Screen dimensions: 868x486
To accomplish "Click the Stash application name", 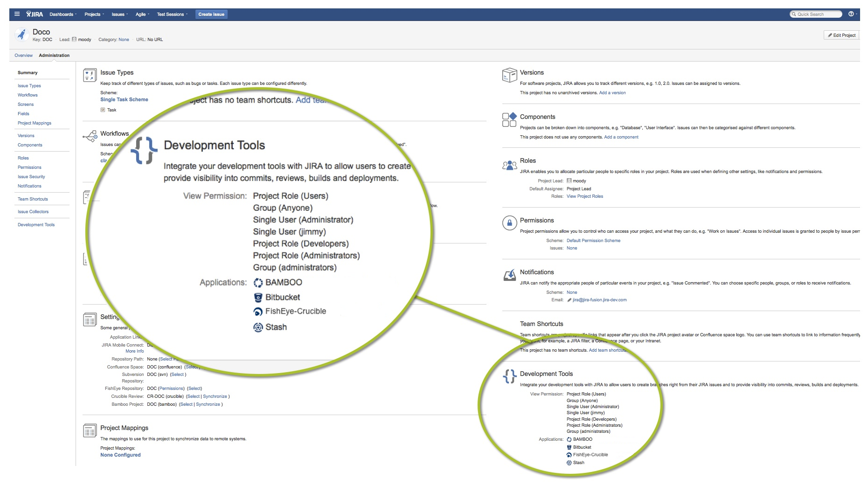I will coord(578,463).
